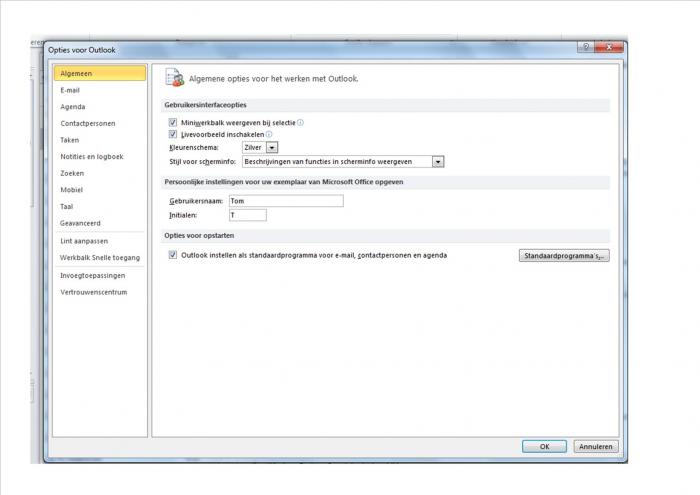Click the Gebruikersnaam text field
The width and height of the screenshot is (700, 495).
[286, 201]
